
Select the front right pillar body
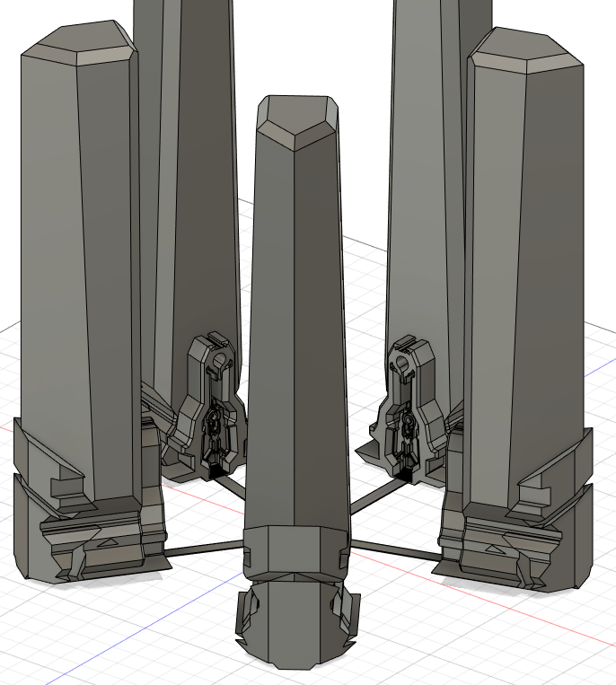[524, 279]
